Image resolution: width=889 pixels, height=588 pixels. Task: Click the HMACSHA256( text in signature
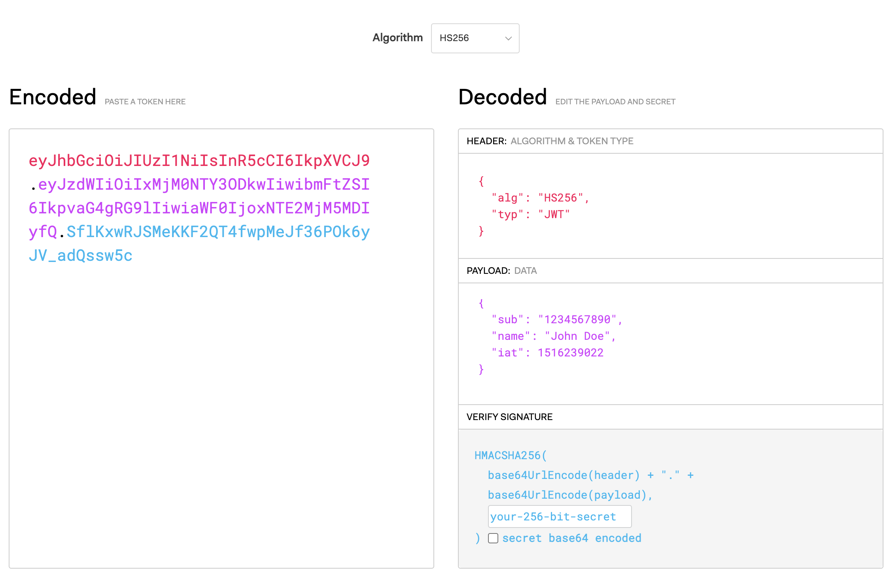tap(511, 456)
